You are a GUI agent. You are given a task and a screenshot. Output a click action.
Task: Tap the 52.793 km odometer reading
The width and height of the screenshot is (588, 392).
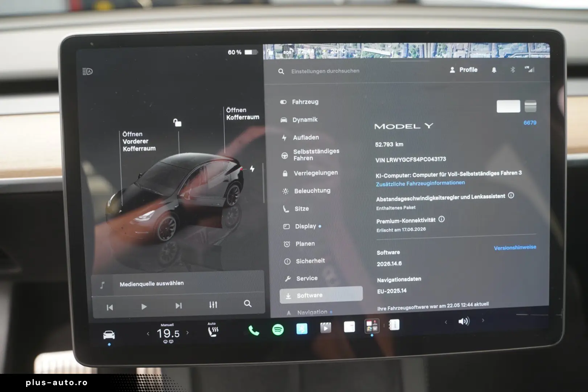(389, 144)
